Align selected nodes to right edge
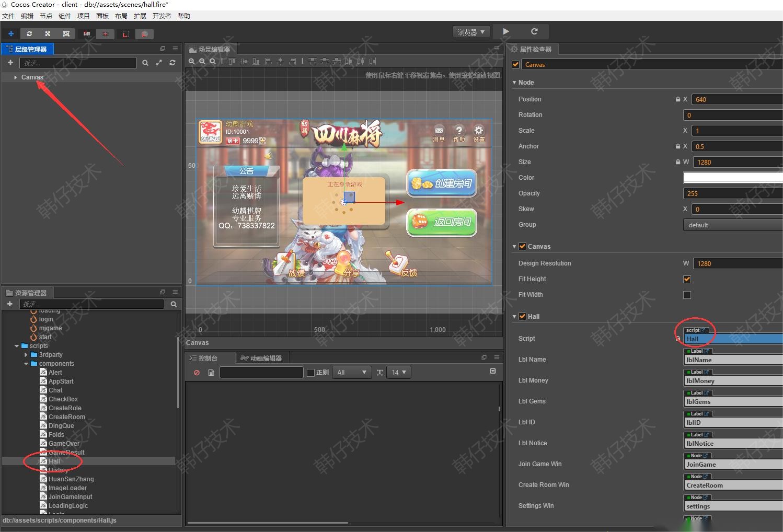 click(293, 61)
